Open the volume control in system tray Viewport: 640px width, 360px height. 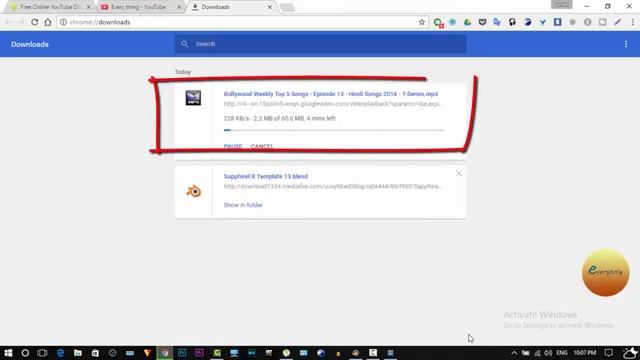[x=548, y=353]
